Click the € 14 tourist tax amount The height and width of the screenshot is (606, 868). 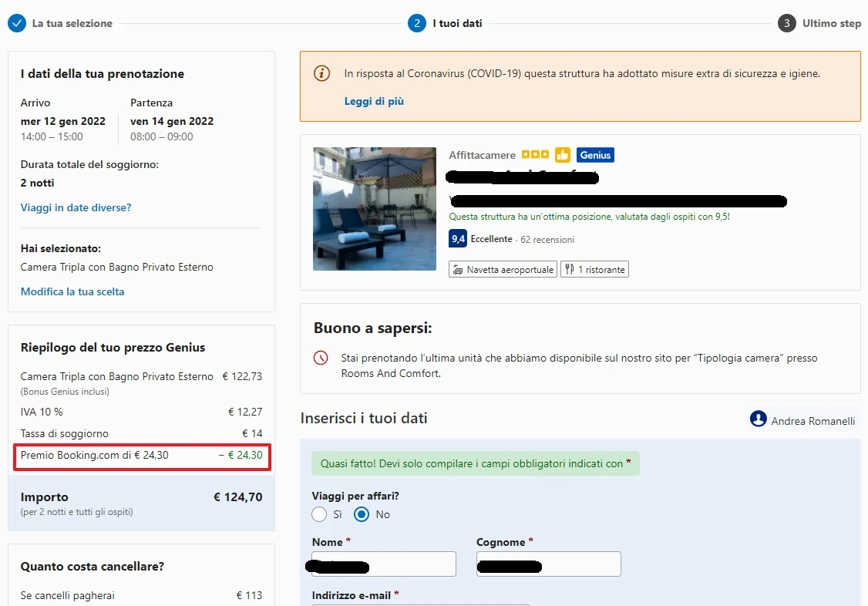252,433
